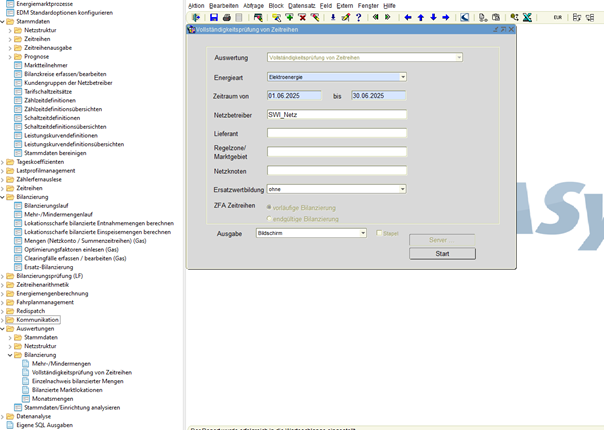This screenshot has height=430, width=604.
Task: Click the blue left arrow toolbar icon
Action: point(408,17)
